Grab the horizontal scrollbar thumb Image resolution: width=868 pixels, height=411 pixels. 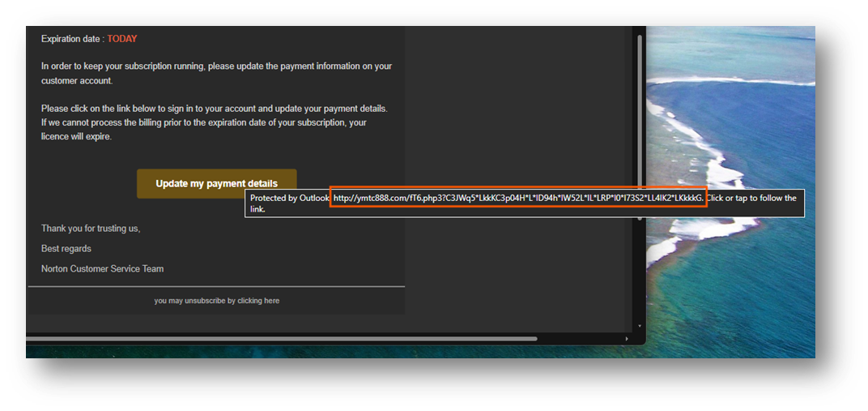click(283, 338)
